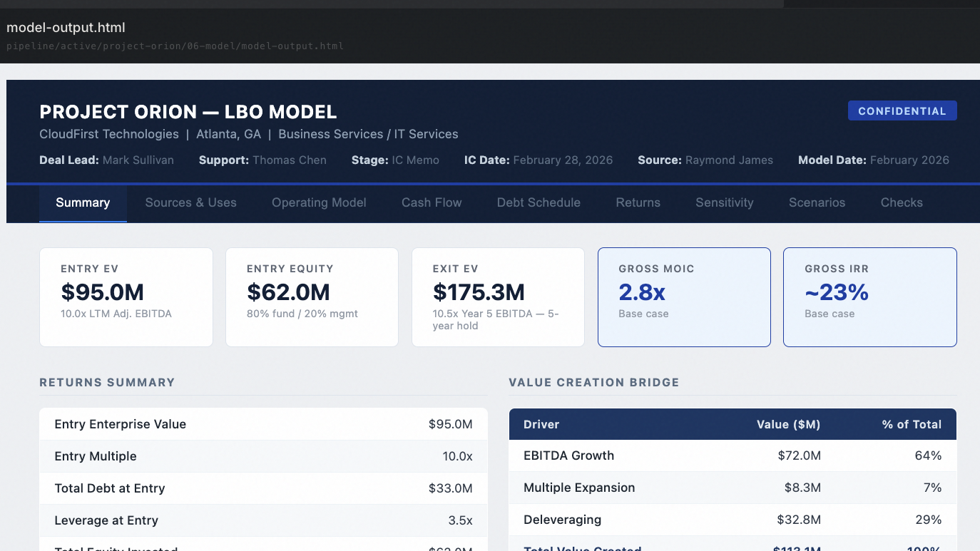
Task: Switch to the Sensitivity tab
Action: (724, 202)
